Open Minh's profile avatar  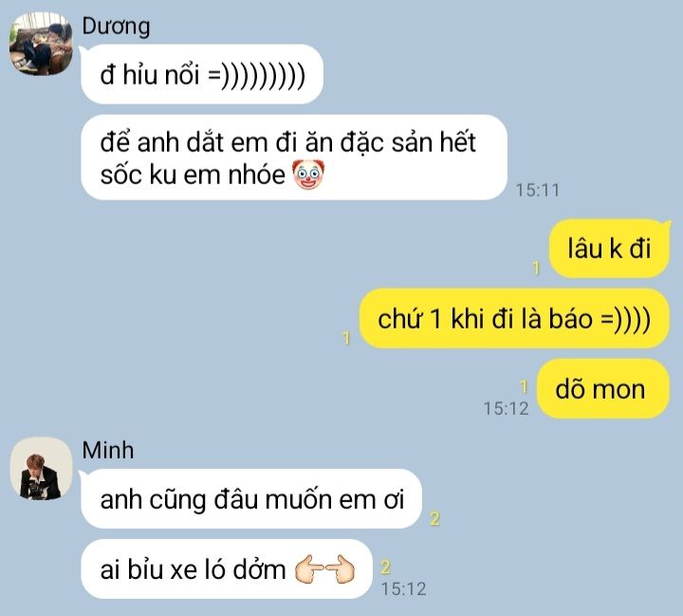click(41, 468)
